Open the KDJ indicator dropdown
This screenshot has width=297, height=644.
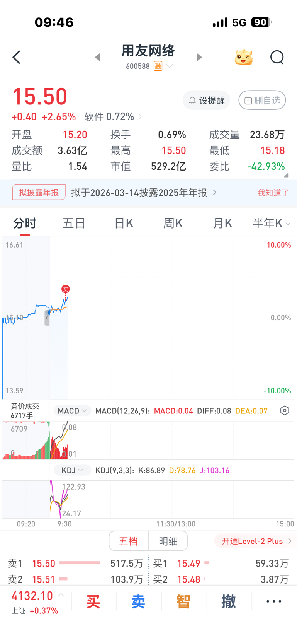point(72,470)
